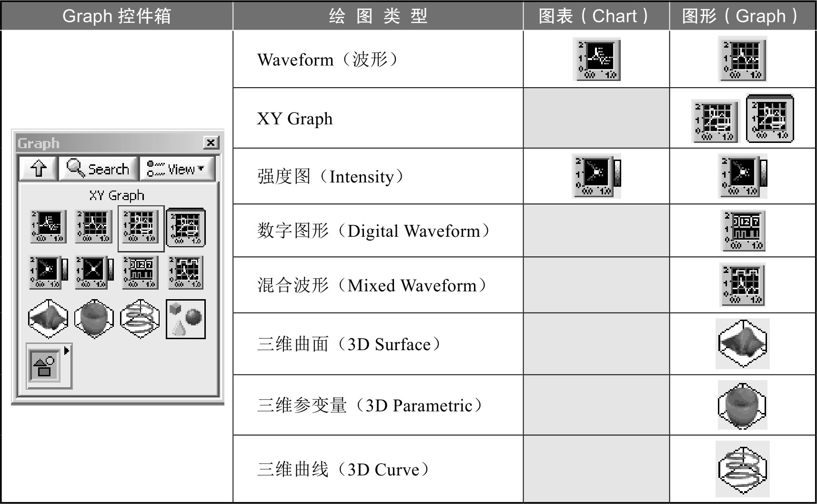The image size is (817, 504).
Task: Click the 'Graph 控件箱' header cell
Action: click(x=117, y=16)
